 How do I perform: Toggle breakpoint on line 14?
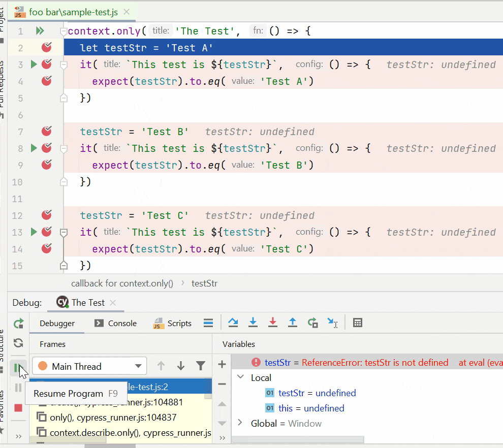pyautogui.click(x=47, y=248)
